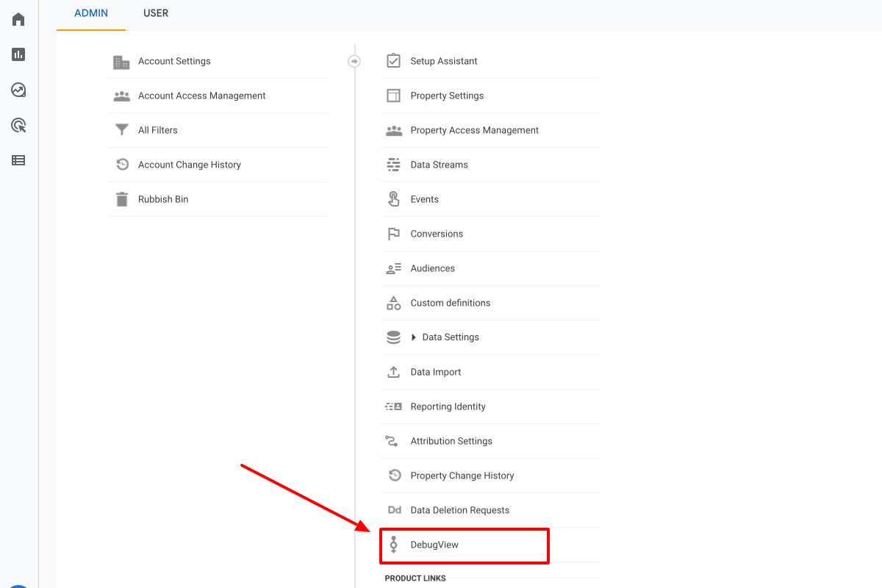The height and width of the screenshot is (588, 882).
Task: Click the Conversions flag icon
Action: (393, 234)
